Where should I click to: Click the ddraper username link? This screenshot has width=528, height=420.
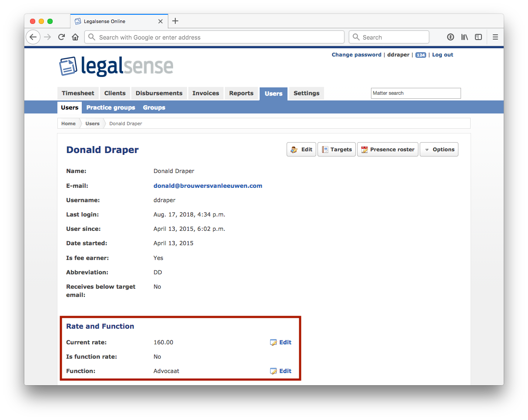[398, 55]
